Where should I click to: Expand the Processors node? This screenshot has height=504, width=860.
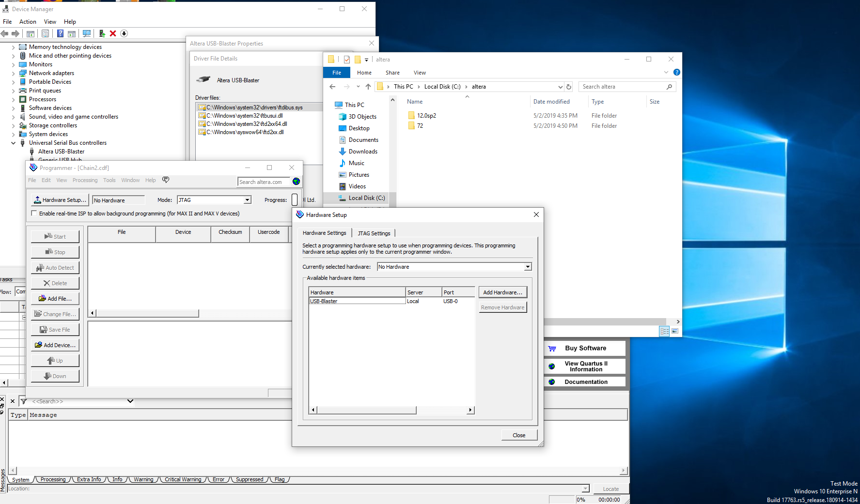coord(13,100)
